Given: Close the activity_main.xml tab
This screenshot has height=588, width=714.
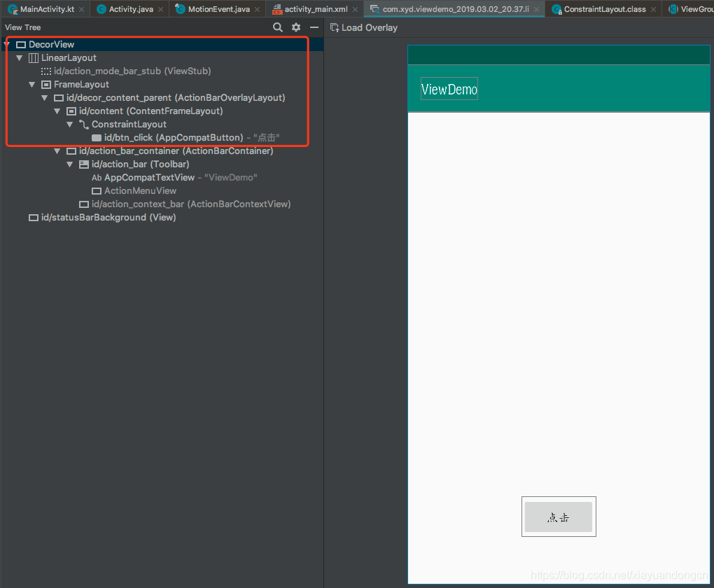Looking at the screenshot, I should [355, 9].
